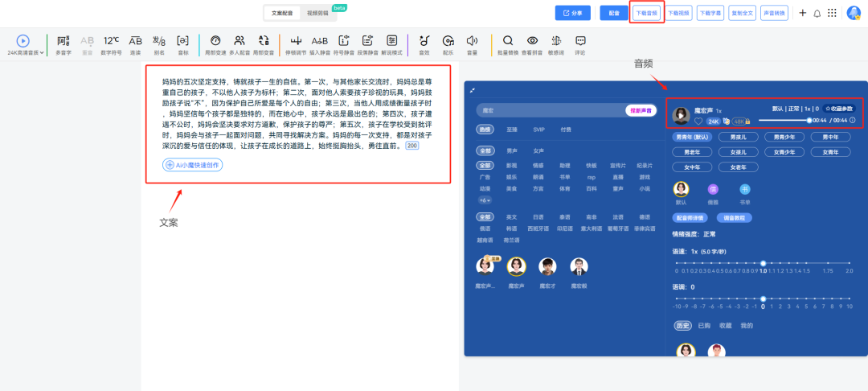Click the 语速 speed slider handle
868x391 pixels.
[x=763, y=263]
